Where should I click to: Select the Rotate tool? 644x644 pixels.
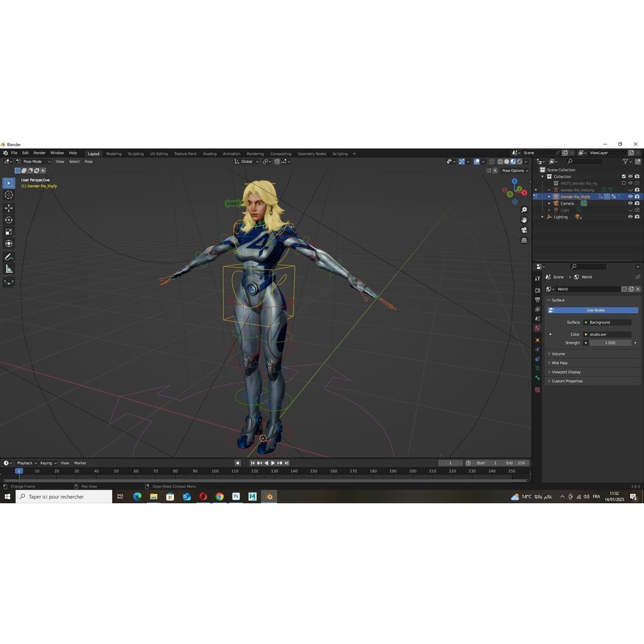8,220
